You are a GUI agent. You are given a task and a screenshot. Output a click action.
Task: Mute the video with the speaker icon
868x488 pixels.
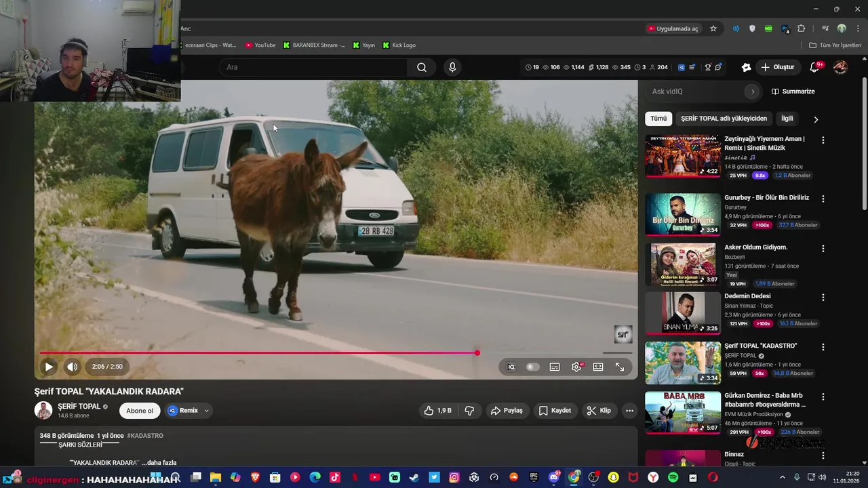[72, 367]
